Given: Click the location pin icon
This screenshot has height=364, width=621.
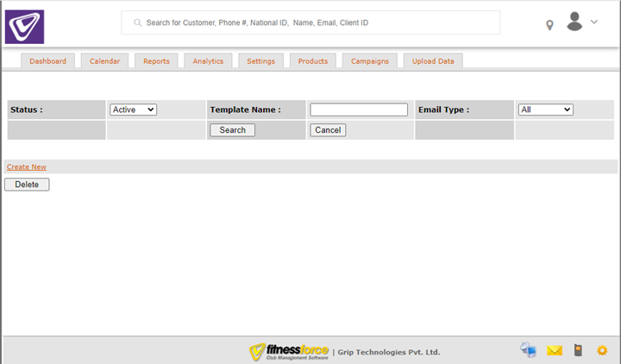Looking at the screenshot, I should [549, 25].
